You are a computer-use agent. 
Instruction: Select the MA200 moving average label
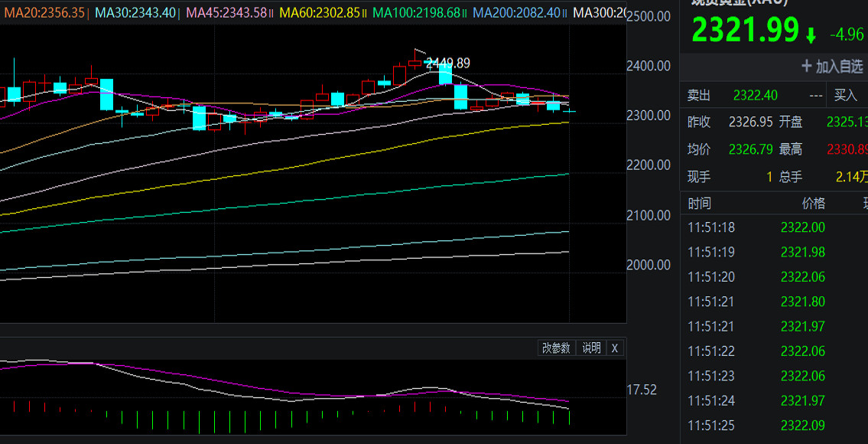[x=517, y=13]
